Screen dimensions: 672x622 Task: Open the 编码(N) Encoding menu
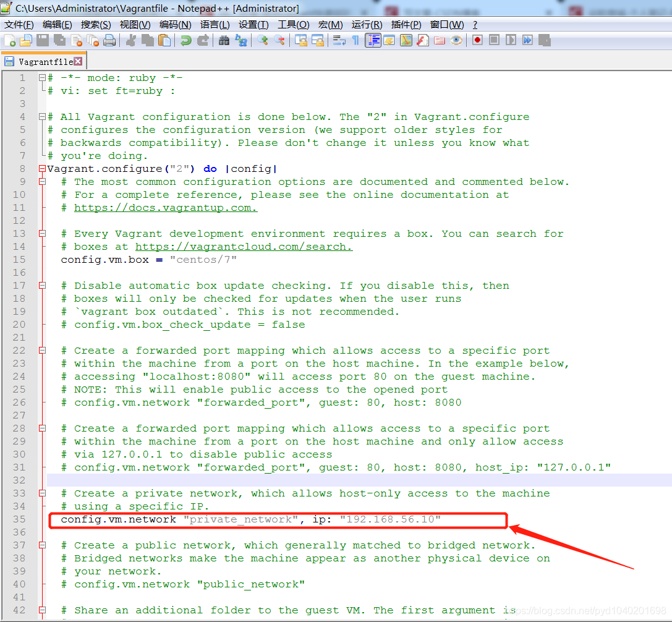176,25
